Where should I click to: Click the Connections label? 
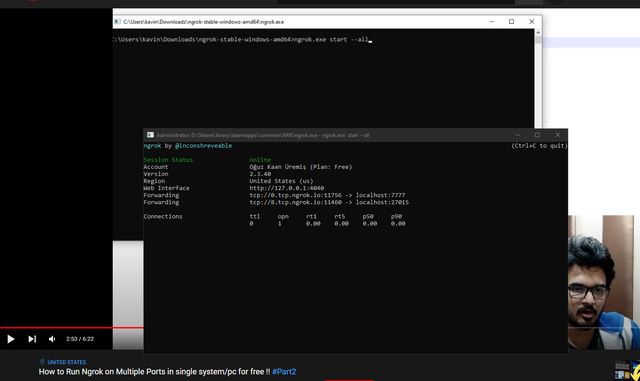pyautogui.click(x=163, y=216)
